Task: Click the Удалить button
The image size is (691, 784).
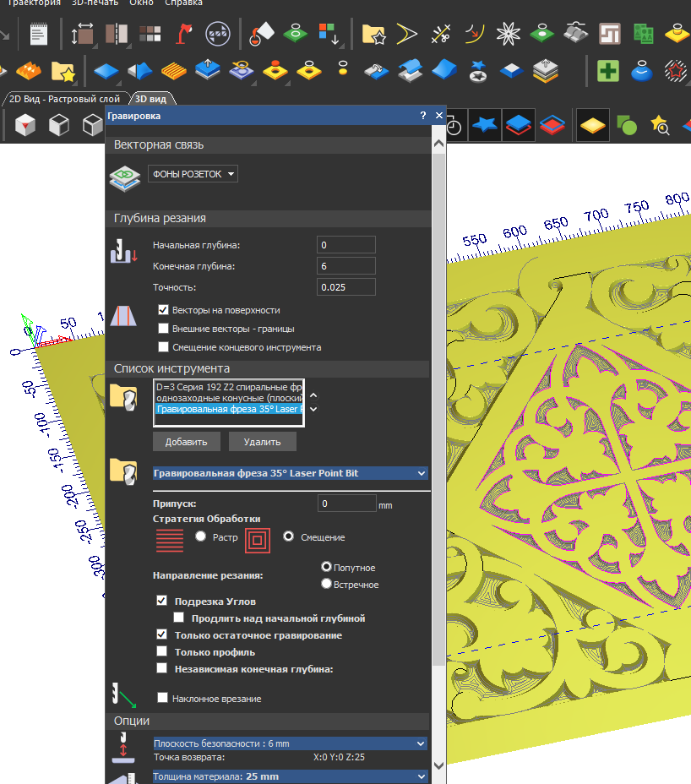Action: point(263,442)
